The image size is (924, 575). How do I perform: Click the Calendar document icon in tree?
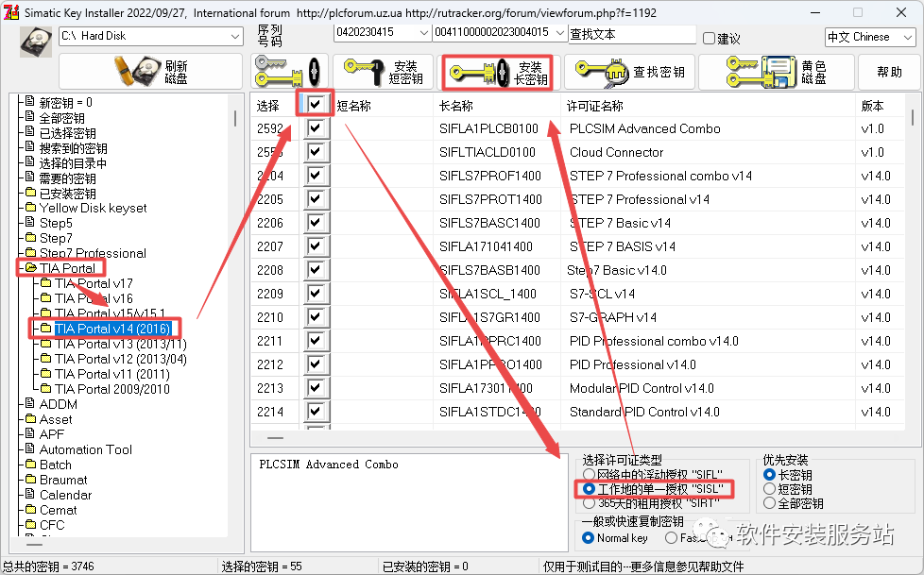(30, 494)
